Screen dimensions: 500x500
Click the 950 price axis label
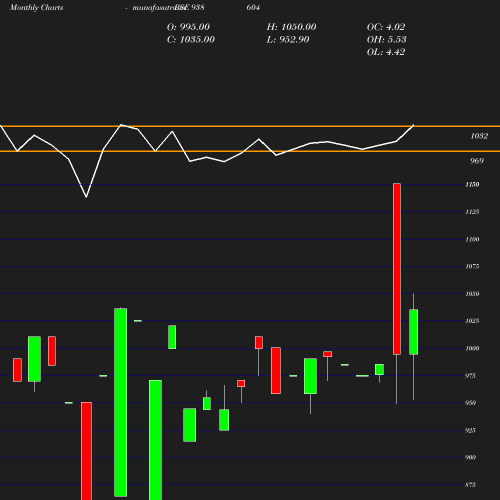[470, 403]
